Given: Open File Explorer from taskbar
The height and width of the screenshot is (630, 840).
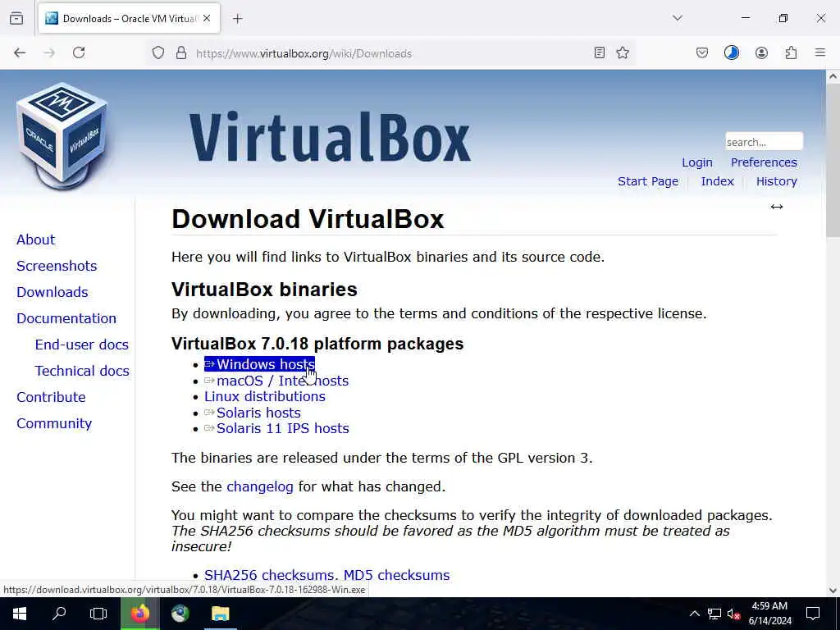Looking at the screenshot, I should tap(220, 614).
